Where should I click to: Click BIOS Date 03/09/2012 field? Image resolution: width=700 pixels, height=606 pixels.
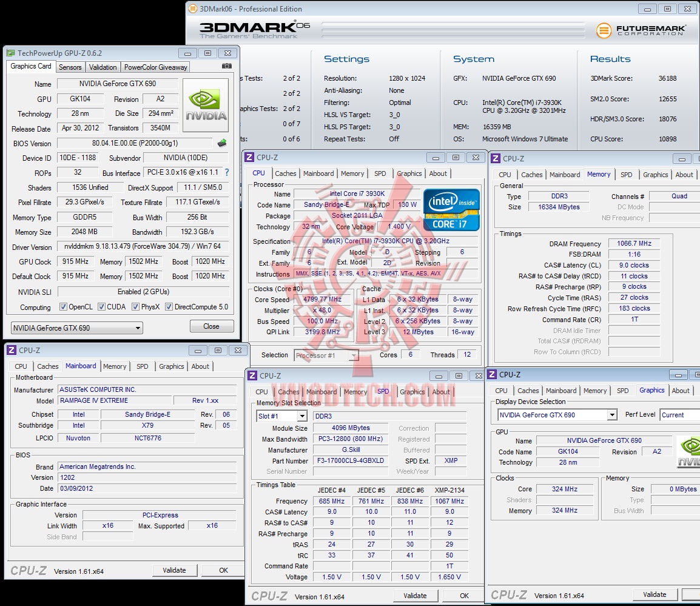pos(147,488)
